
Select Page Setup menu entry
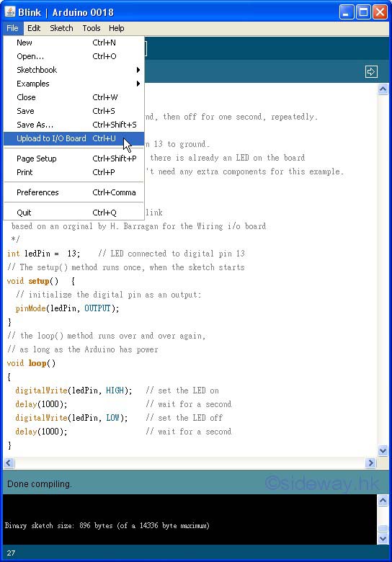coord(73,159)
